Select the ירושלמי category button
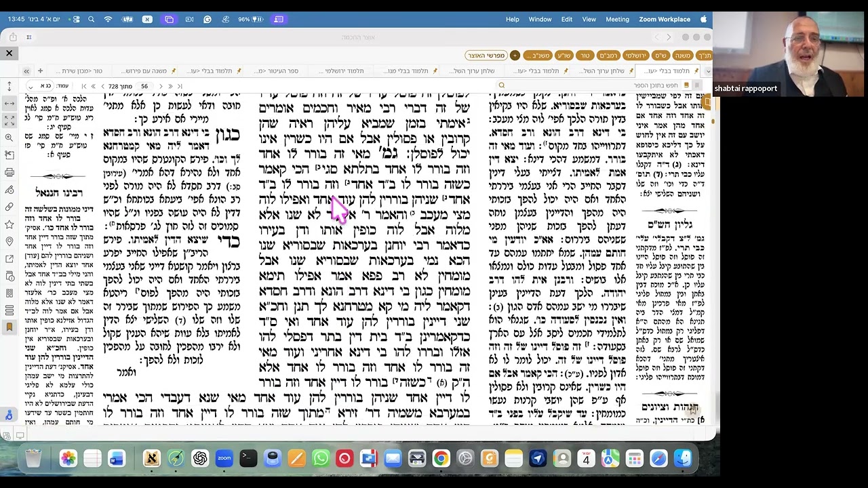868x488 pixels. pos(636,56)
